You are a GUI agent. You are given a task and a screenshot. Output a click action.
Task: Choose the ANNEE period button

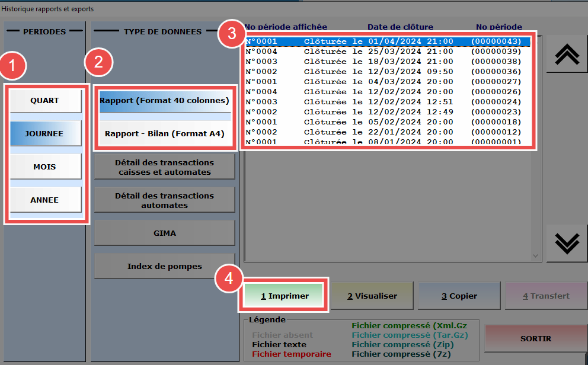(45, 200)
